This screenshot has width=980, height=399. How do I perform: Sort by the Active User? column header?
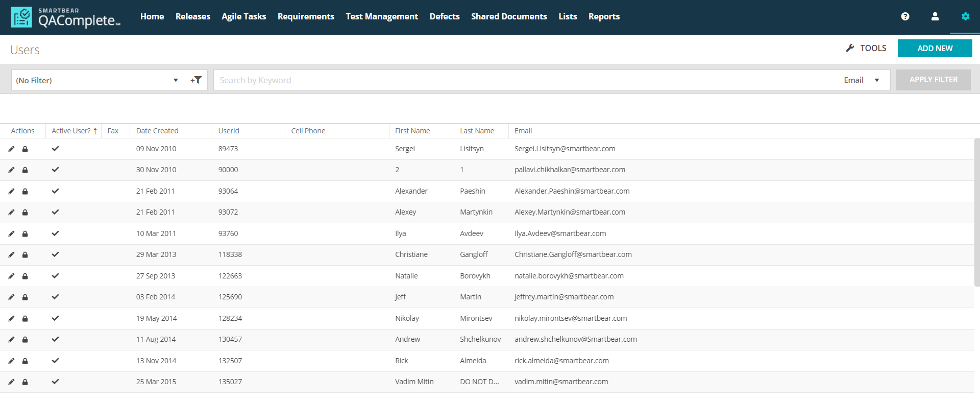(71, 131)
